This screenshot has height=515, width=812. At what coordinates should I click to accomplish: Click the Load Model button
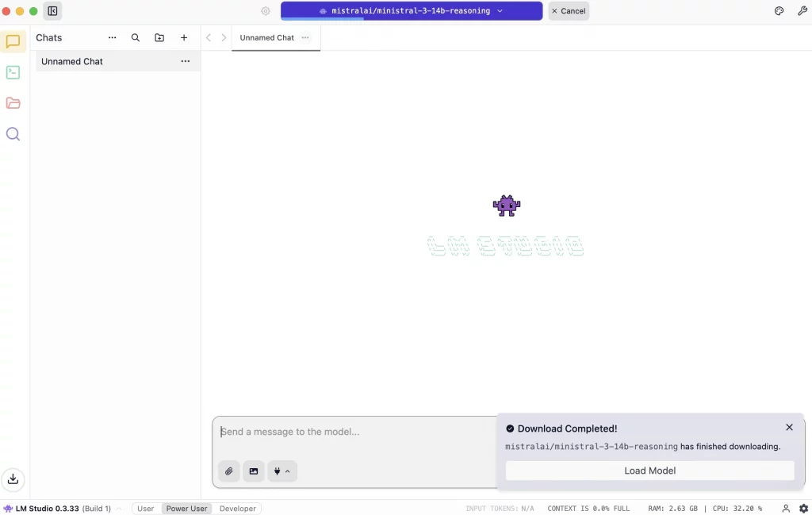pyautogui.click(x=649, y=471)
